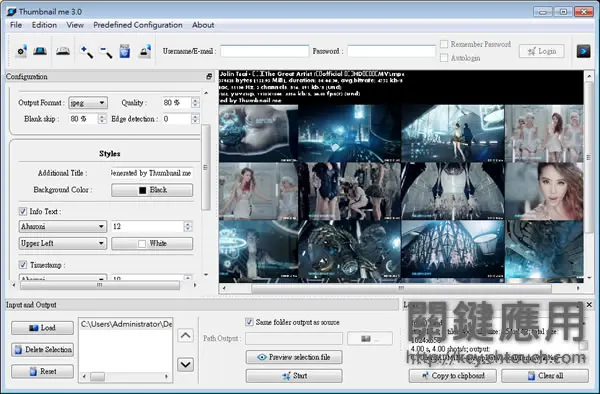Toggle Remember Password checkbox

pyautogui.click(x=444, y=44)
